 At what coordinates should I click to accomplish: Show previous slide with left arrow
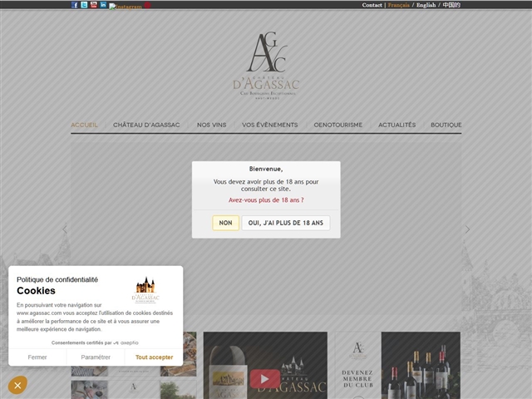(x=65, y=229)
